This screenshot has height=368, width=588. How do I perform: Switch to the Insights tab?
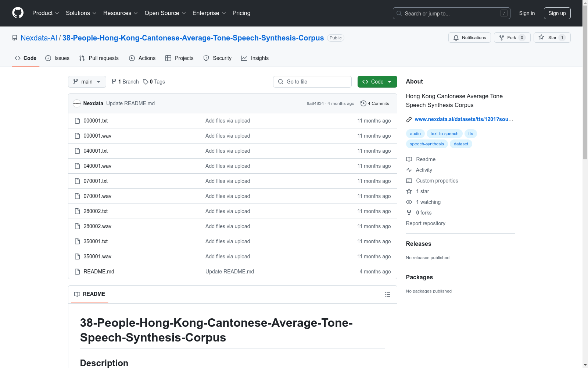point(255,58)
